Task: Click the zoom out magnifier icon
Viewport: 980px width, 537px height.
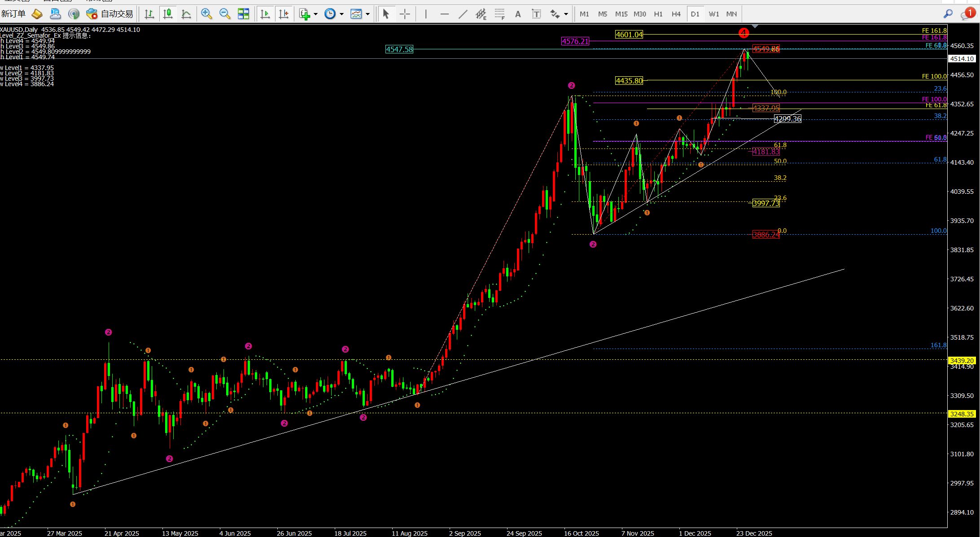Action: click(x=225, y=14)
